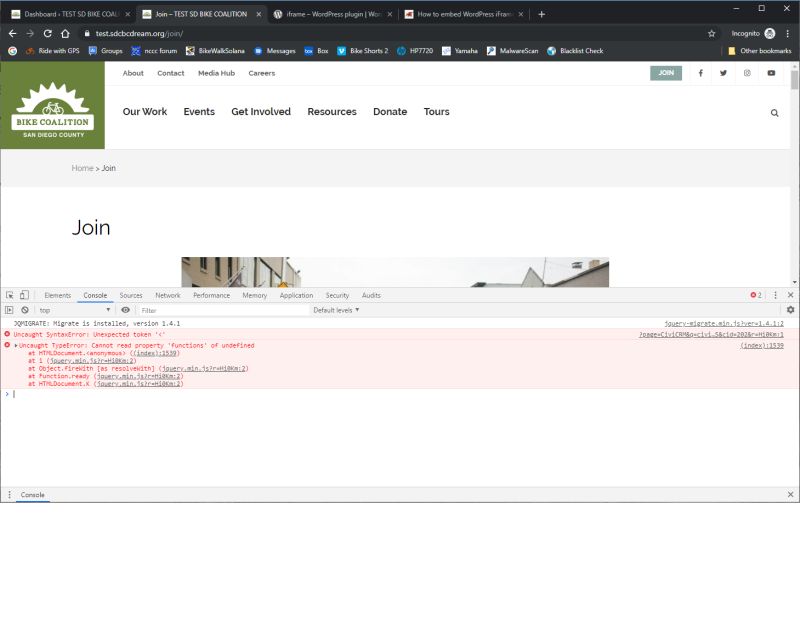Open the Bike Coalition Facebook icon

(x=700, y=73)
